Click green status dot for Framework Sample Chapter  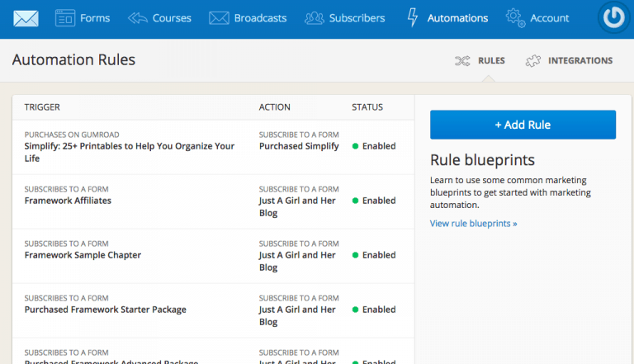(x=356, y=255)
